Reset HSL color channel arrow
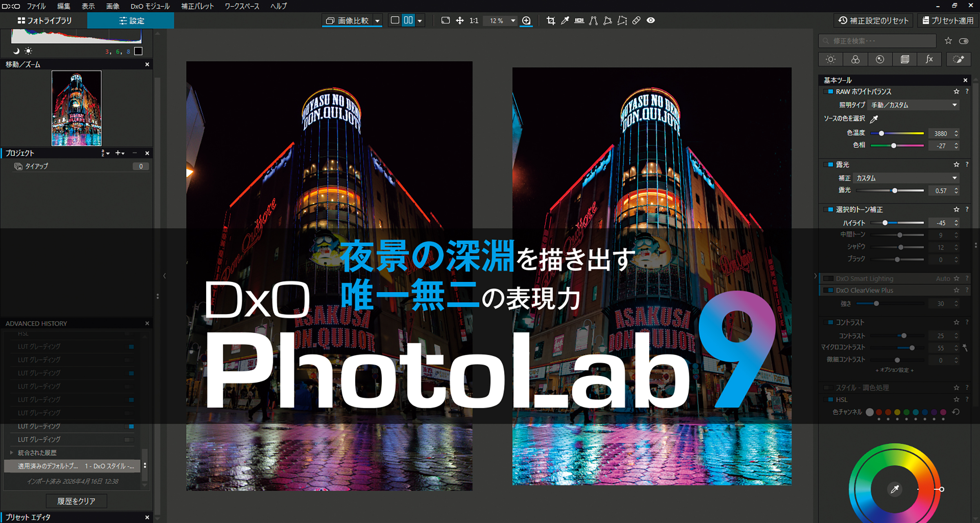The width and height of the screenshot is (980, 523). (955, 412)
